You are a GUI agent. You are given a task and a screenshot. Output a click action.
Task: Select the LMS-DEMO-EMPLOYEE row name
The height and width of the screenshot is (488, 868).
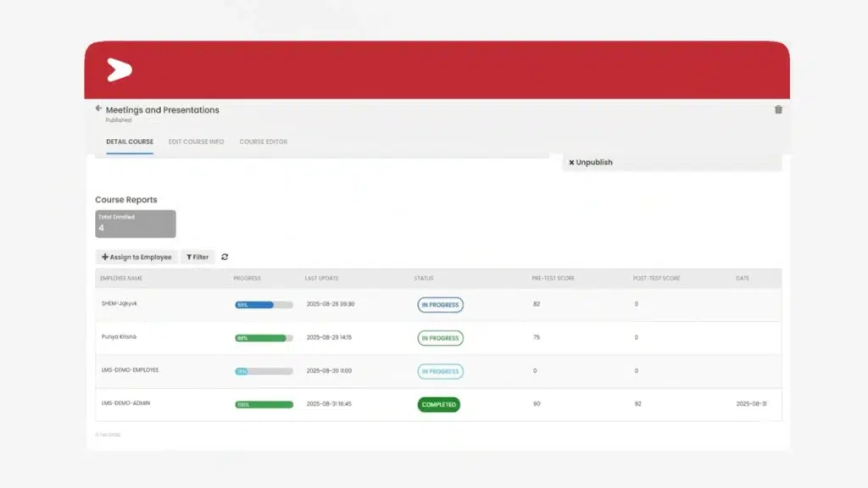point(130,370)
